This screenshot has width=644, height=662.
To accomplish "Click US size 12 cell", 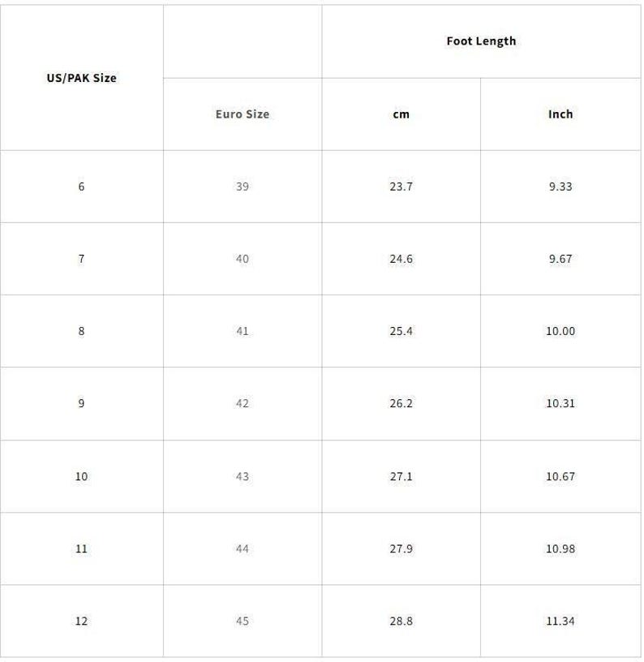I will 81,621.
